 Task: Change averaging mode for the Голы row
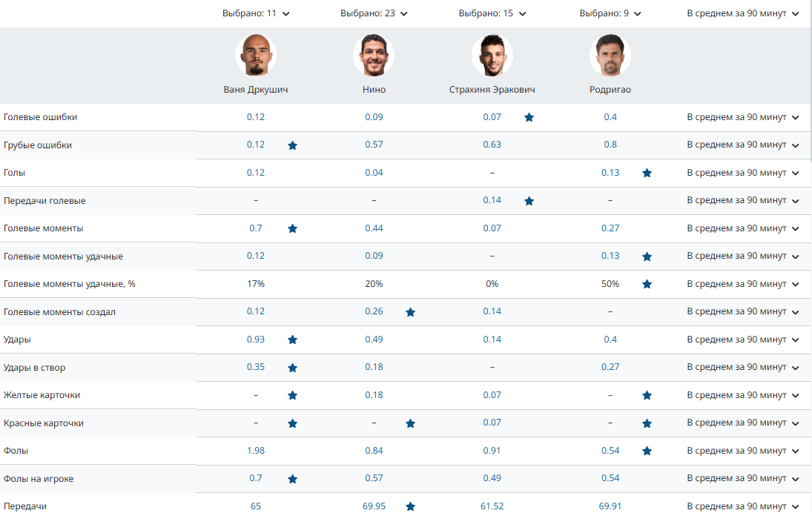[742, 173]
